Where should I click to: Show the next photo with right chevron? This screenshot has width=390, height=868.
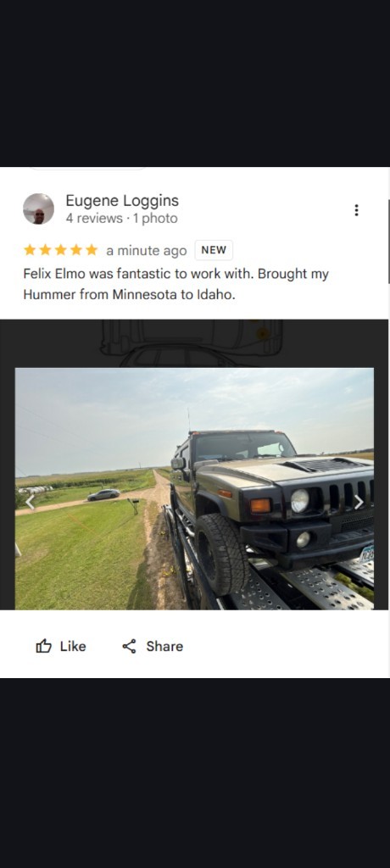click(359, 502)
